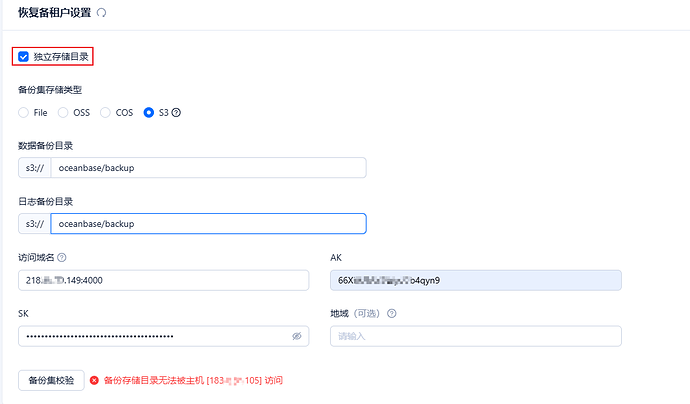Viewport: 690px width, 404px height.
Task: Select the File storage type radio
Action: tap(23, 113)
